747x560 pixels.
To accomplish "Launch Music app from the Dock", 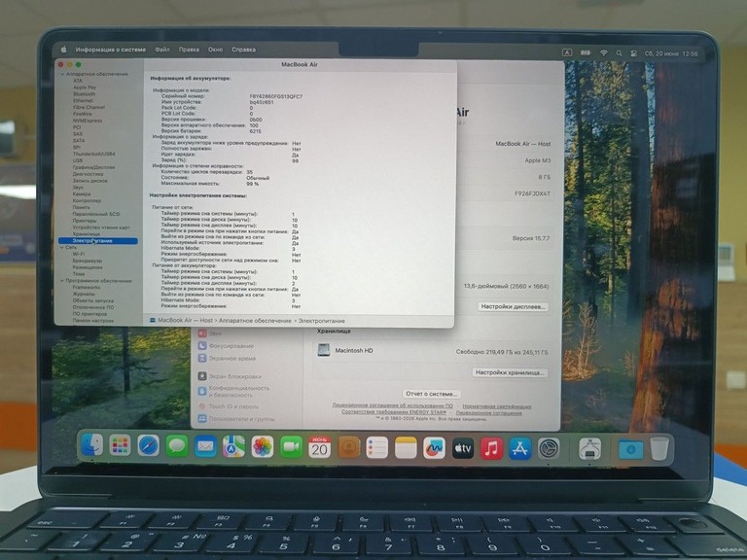I will point(491,448).
